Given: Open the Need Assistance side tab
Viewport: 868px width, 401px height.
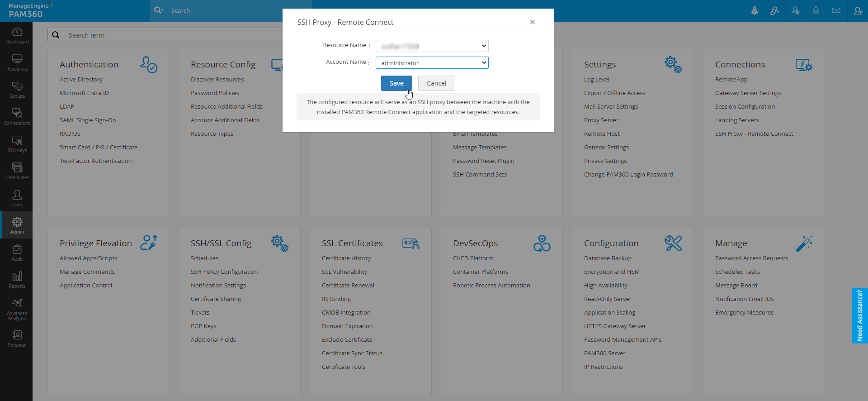Looking at the screenshot, I should 859,315.
